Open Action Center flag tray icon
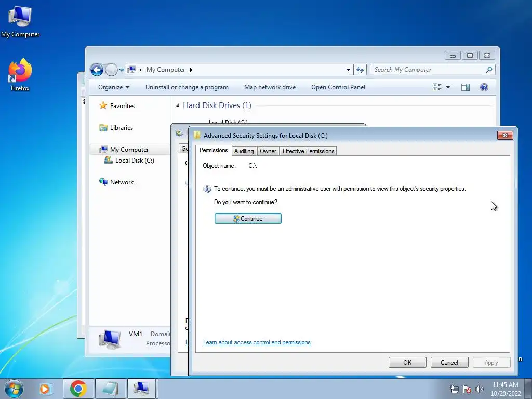532x399 pixels. point(467,390)
